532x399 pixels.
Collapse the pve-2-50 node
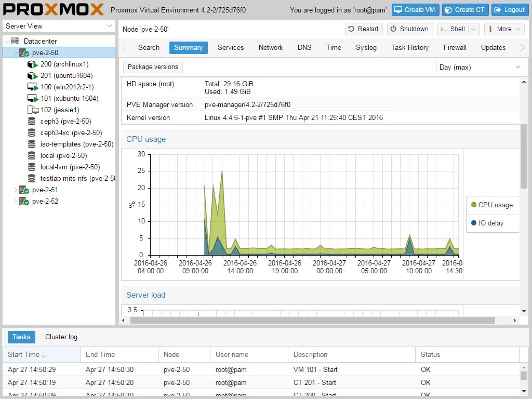[x=16, y=53]
